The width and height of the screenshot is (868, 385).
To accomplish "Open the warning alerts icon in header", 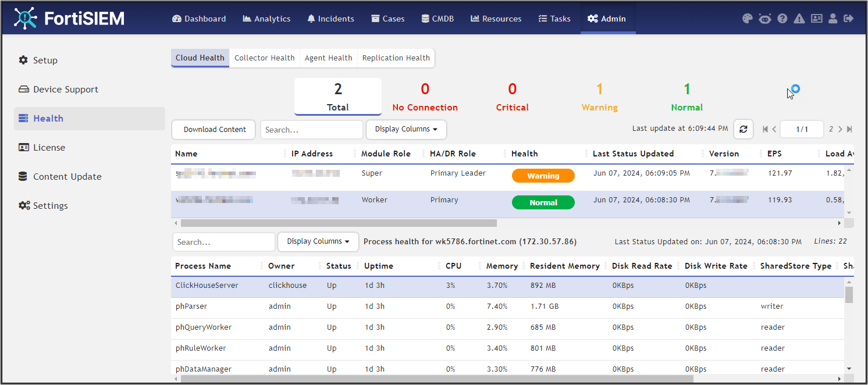I will (x=799, y=18).
